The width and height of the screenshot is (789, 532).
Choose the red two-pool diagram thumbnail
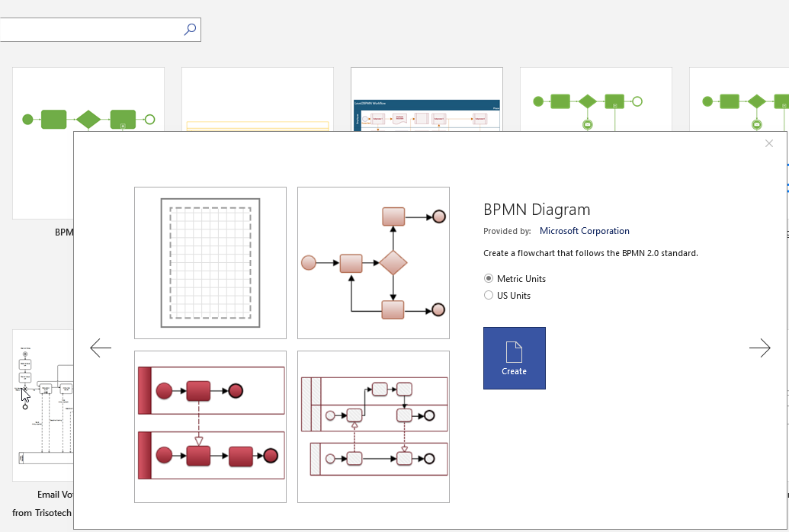[210, 426]
